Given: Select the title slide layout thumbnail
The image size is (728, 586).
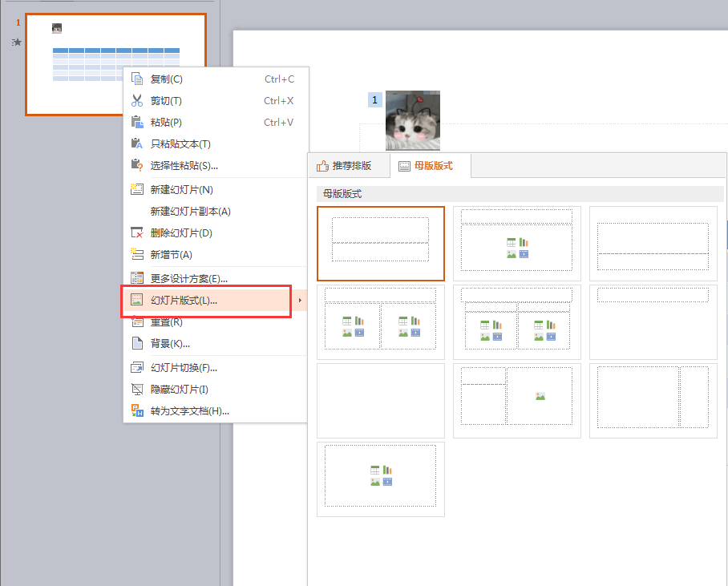Looking at the screenshot, I should (381, 244).
